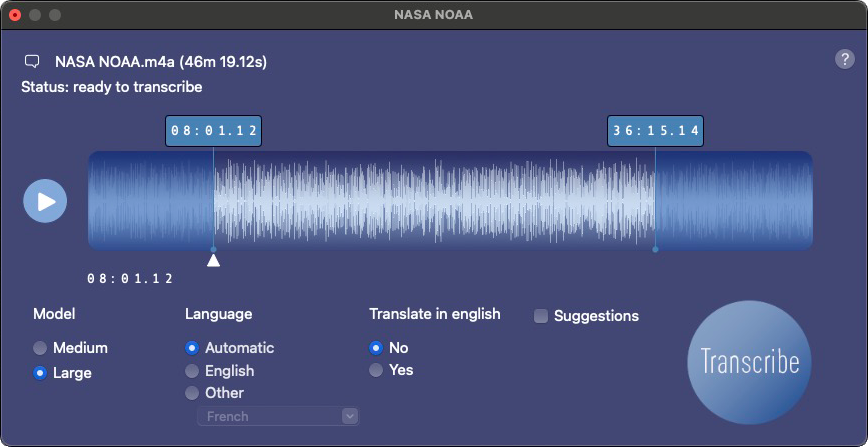Select the Medium model option
The image size is (868, 447).
(40, 348)
